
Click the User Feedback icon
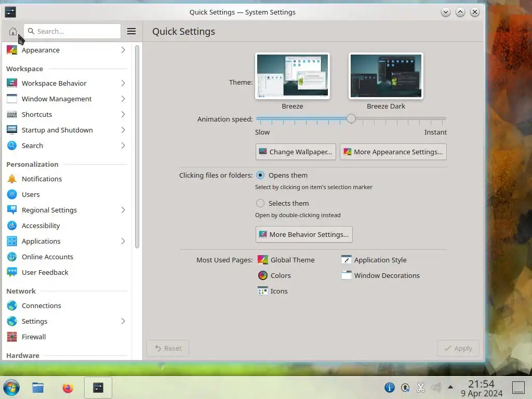(12, 272)
